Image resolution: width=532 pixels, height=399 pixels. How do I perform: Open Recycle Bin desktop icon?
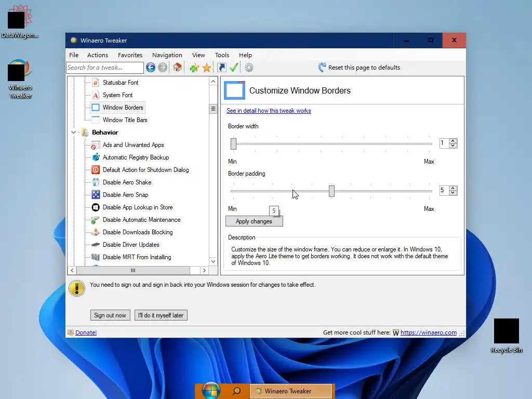pos(506,336)
